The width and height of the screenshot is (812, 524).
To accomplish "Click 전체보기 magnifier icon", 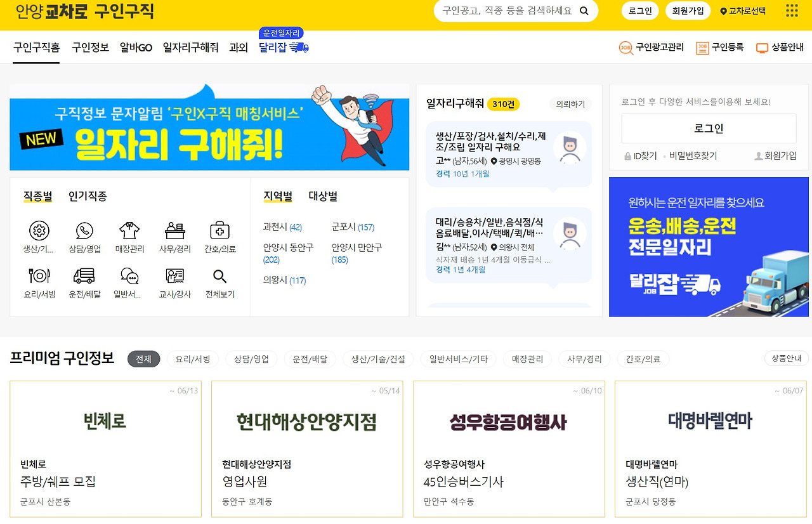I will click(x=219, y=276).
